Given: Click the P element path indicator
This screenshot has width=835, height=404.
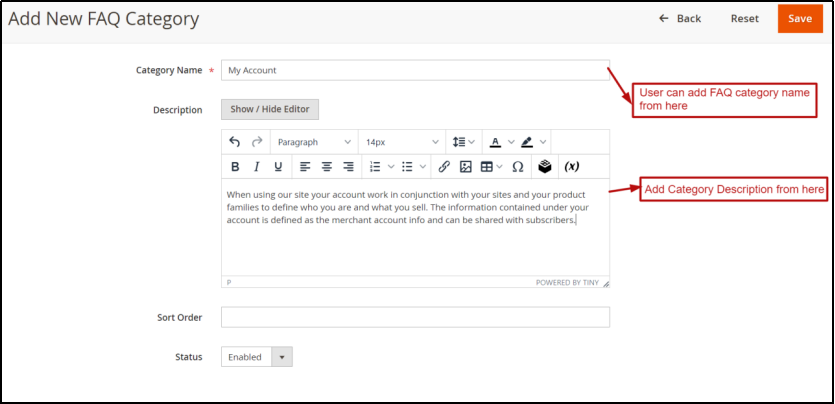Looking at the screenshot, I should pos(229,283).
